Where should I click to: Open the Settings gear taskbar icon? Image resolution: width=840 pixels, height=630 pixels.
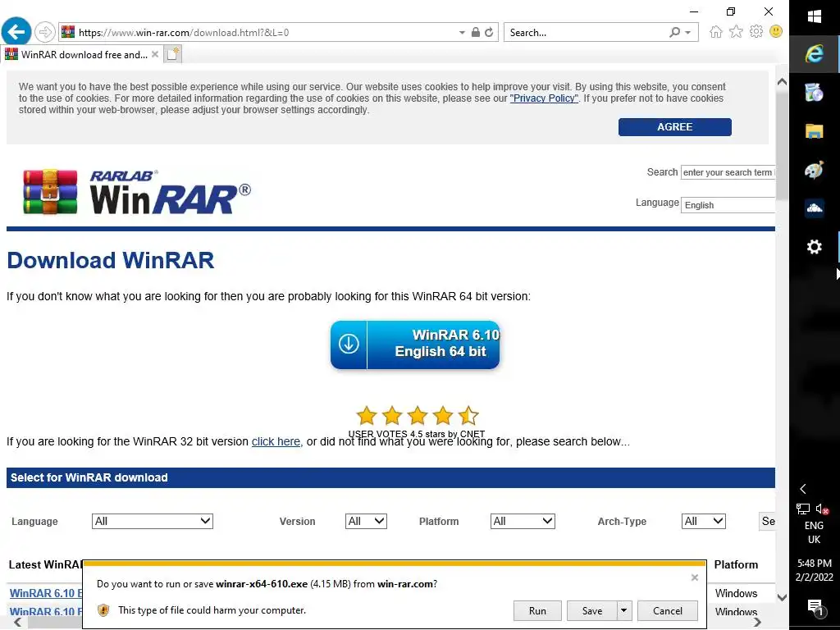click(x=815, y=247)
